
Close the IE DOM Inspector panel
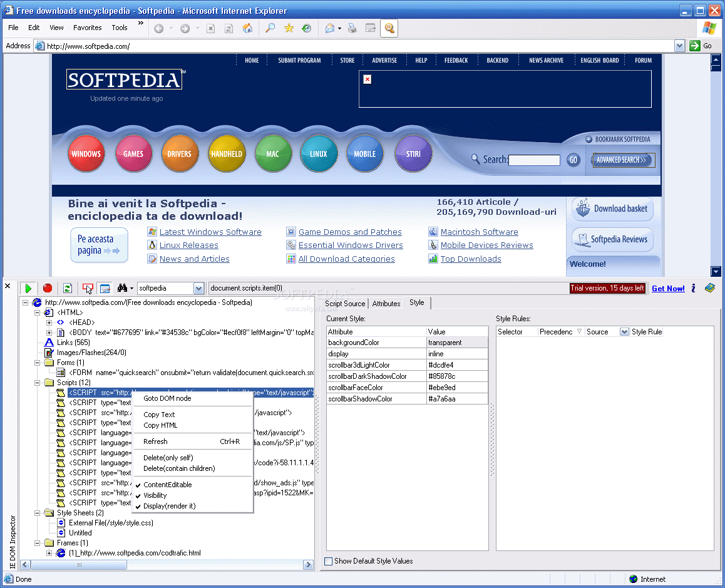[8, 286]
